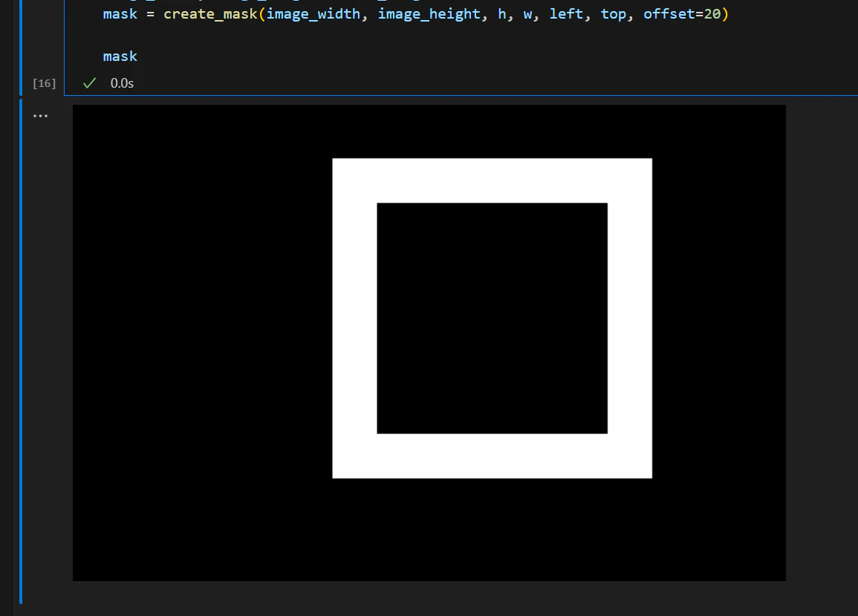This screenshot has width=858, height=616.
Task: Click the mask output image
Action: [429, 343]
